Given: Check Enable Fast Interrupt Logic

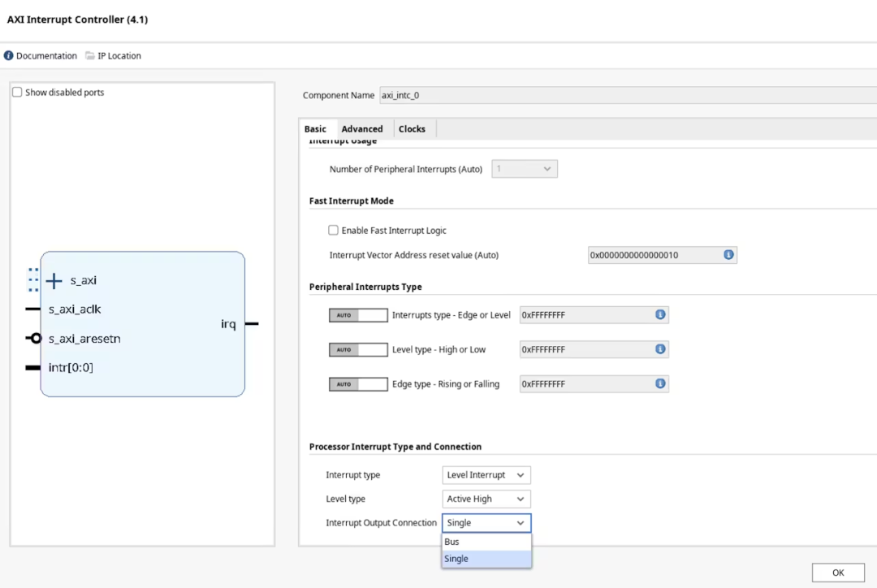Looking at the screenshot, I should point(334,231).
